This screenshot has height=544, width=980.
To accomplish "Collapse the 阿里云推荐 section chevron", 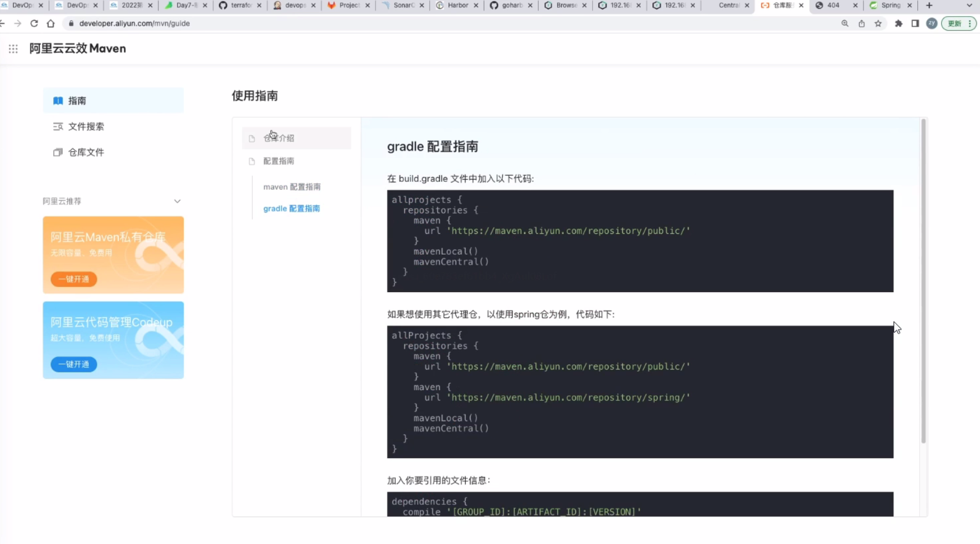I will coord(178,201).
